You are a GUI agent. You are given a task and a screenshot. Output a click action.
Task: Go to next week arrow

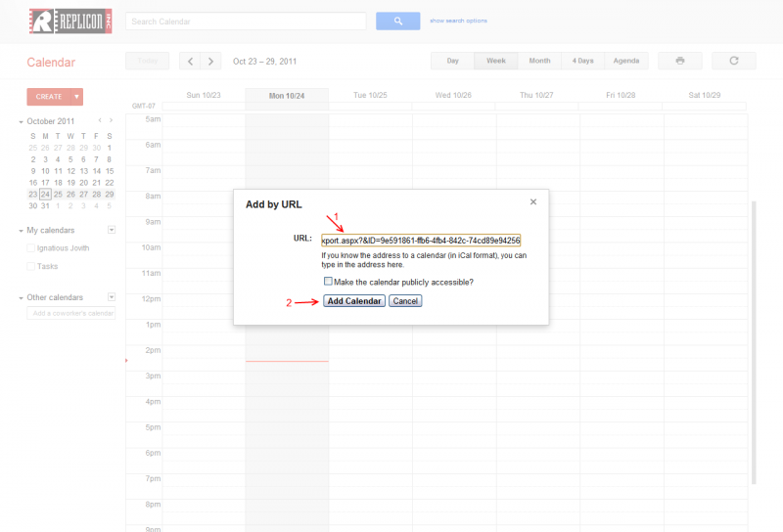click(210, 61)
